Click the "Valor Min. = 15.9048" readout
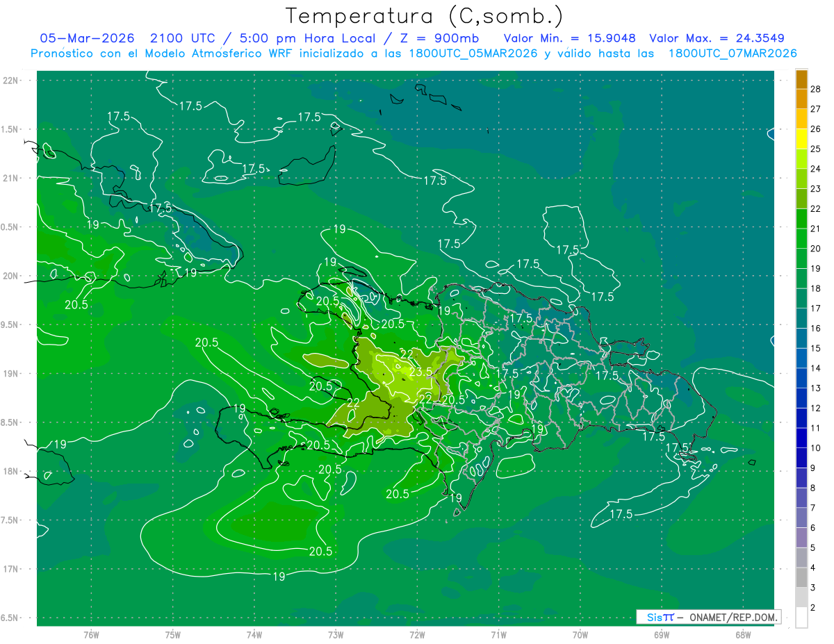Image resolution: width=834 pixels, height=644 pixels. (569, 38)
